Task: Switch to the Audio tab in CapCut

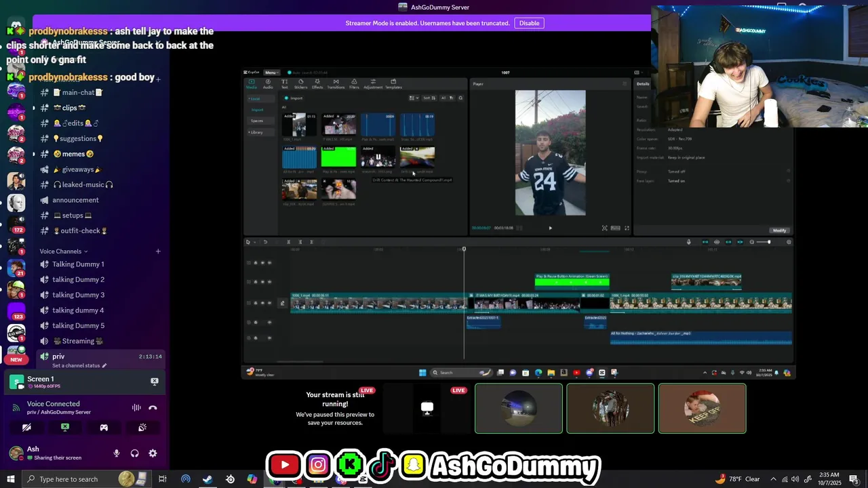Action: coord(268,84)
